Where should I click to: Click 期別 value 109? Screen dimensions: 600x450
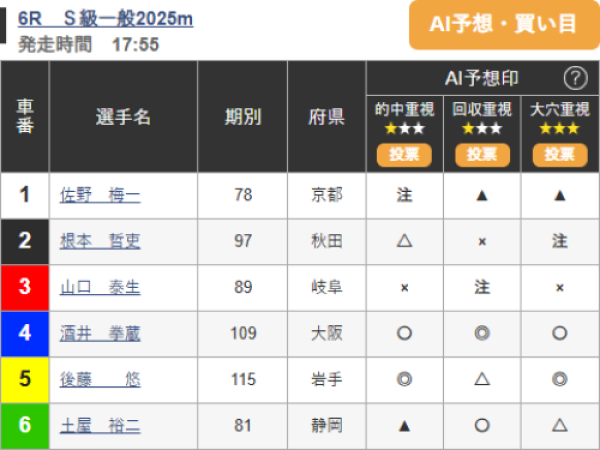(243, 334)
